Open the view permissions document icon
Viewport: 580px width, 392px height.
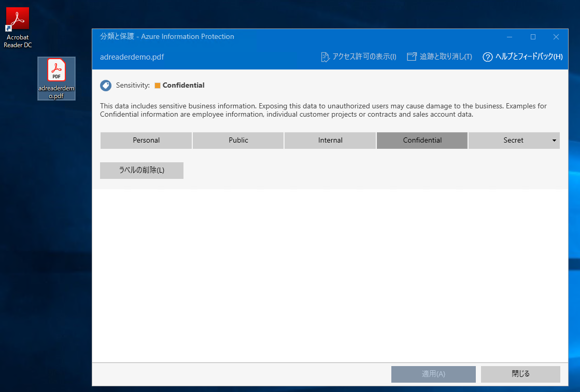325,57
